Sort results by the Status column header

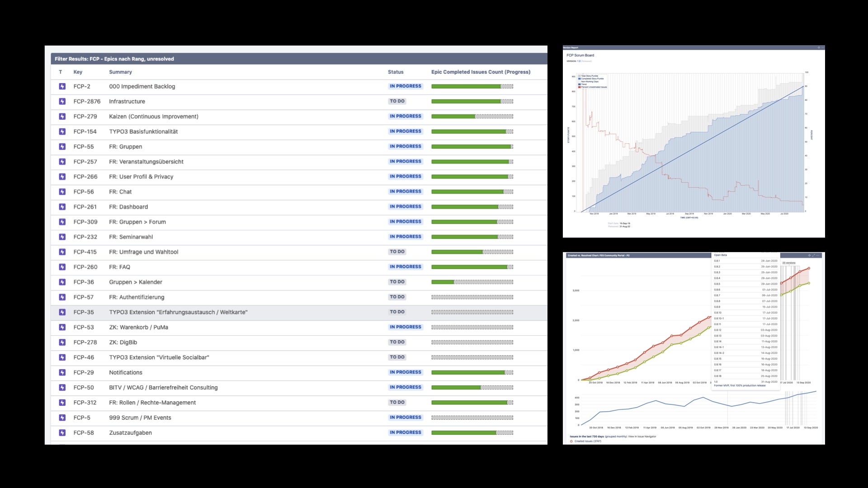tap(396, 72)
